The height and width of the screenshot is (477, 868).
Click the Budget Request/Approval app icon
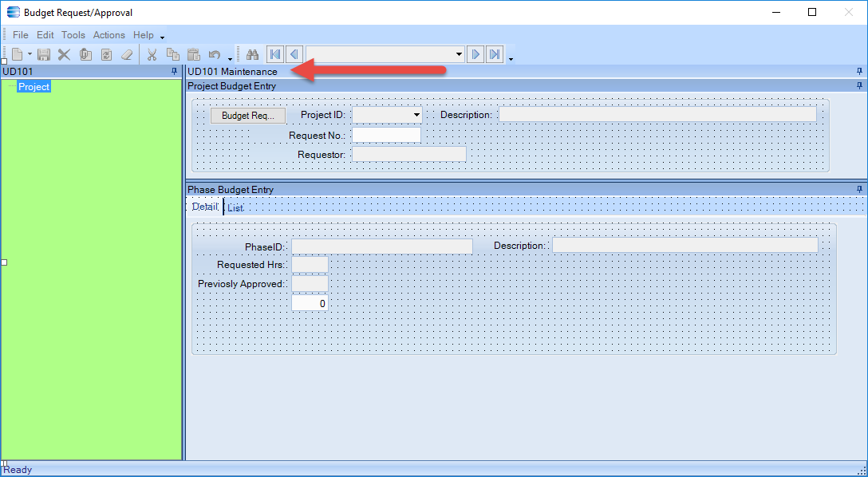(x=14, y=12)
